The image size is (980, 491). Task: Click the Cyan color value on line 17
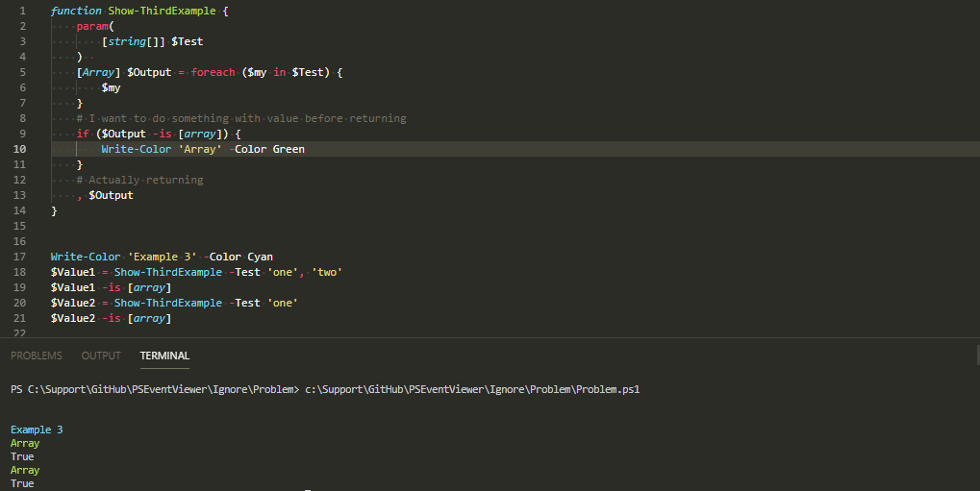coord(260,257)
